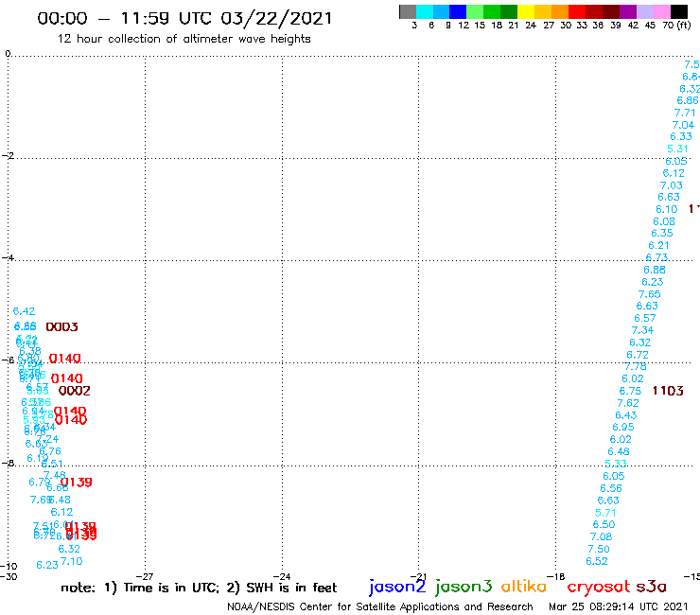The image size is (700, 615).
Task: Click the "0003" time stamp label
Action: pos(62,327)
